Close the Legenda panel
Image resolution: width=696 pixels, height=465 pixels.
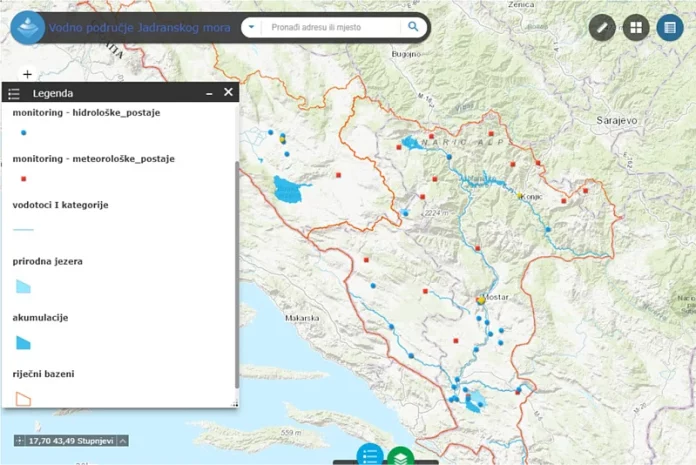228,93
